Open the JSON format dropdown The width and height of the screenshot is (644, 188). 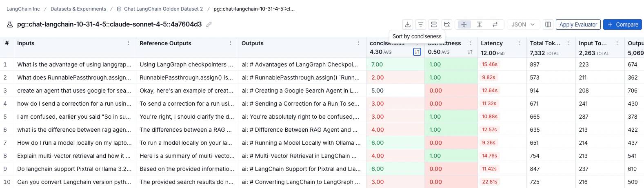(x=523, y=24)
